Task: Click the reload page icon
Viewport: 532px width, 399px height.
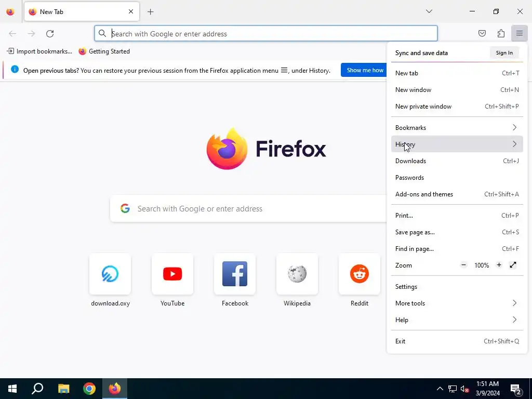Action: (x=50, y=34)
